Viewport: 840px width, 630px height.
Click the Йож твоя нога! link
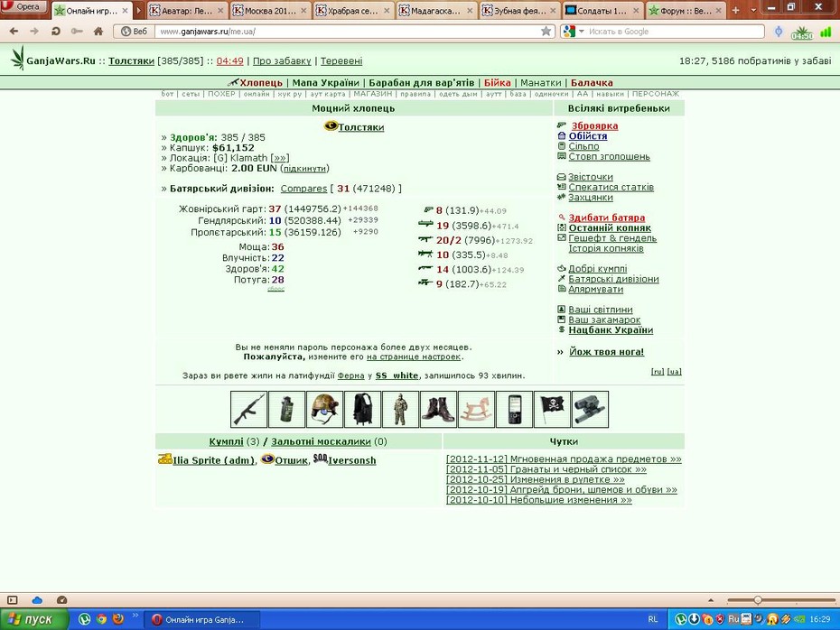pos(606,352)
